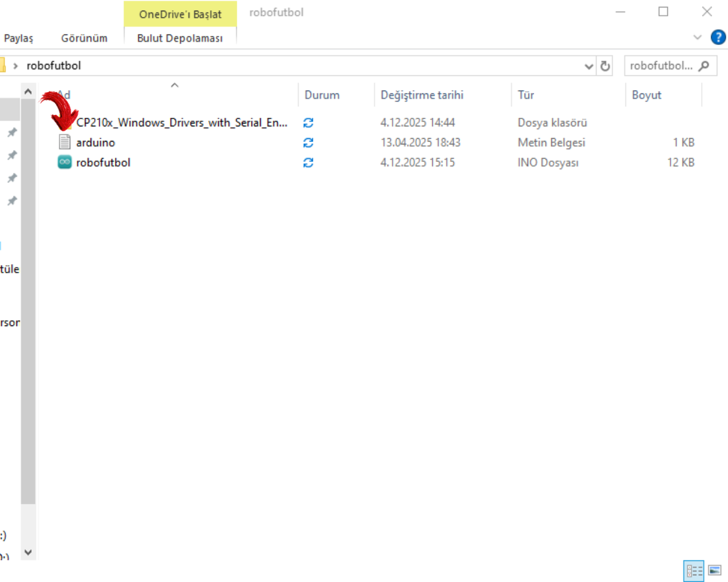Open the Görünüm ribbon tab
Screen dimensions: 728x582
coord(84,38)
